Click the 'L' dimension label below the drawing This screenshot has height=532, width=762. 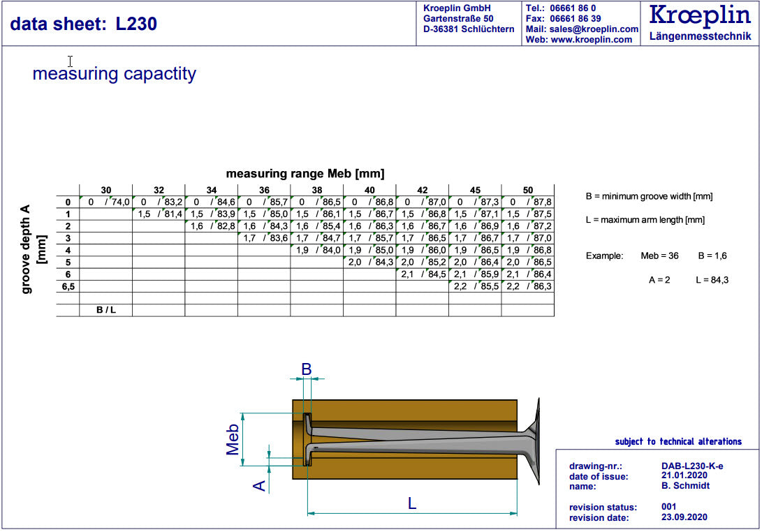[412, 503]
